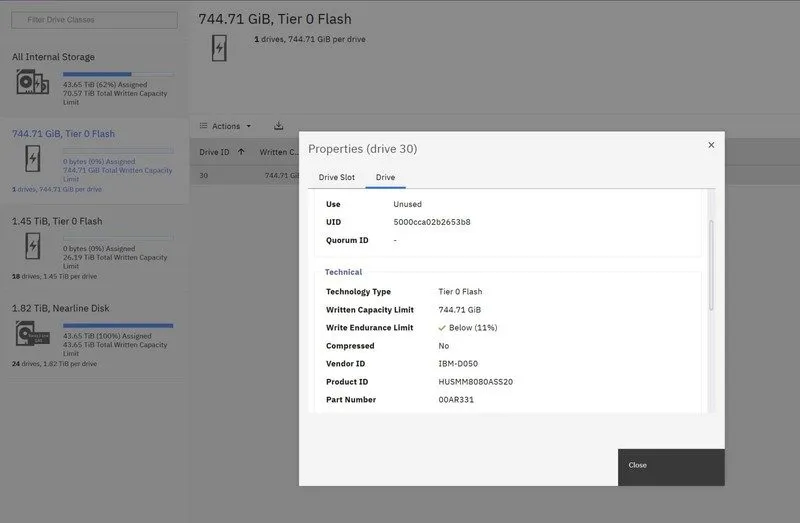Click the Written Capacity Limit value 744.71 GiB
This screenshot has width=800, height=523.
point(459,310)
